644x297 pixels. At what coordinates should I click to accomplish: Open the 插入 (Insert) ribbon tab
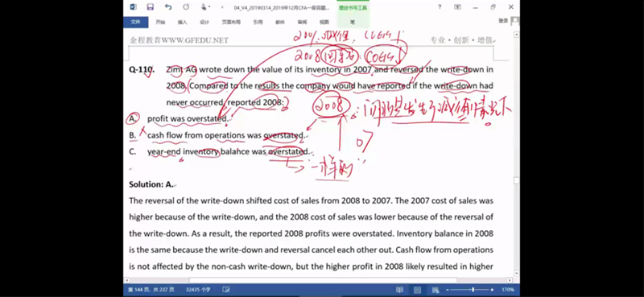(183, 23)
